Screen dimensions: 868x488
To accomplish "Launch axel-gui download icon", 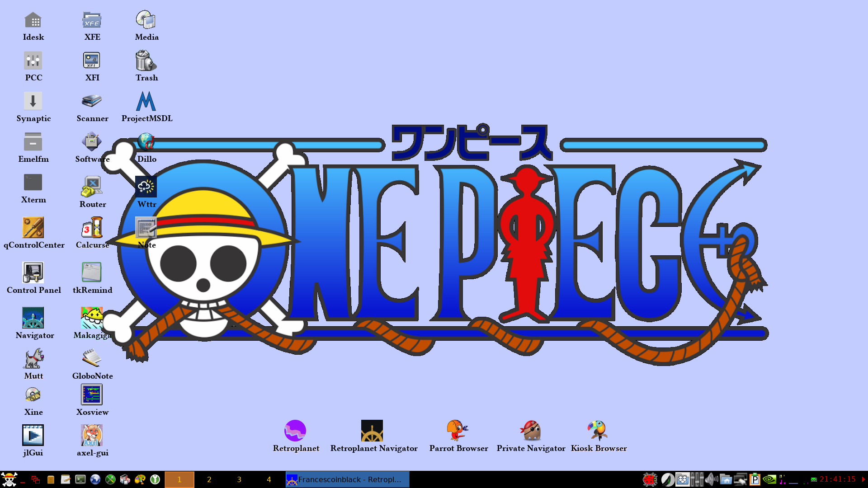I will coord(92,435).
